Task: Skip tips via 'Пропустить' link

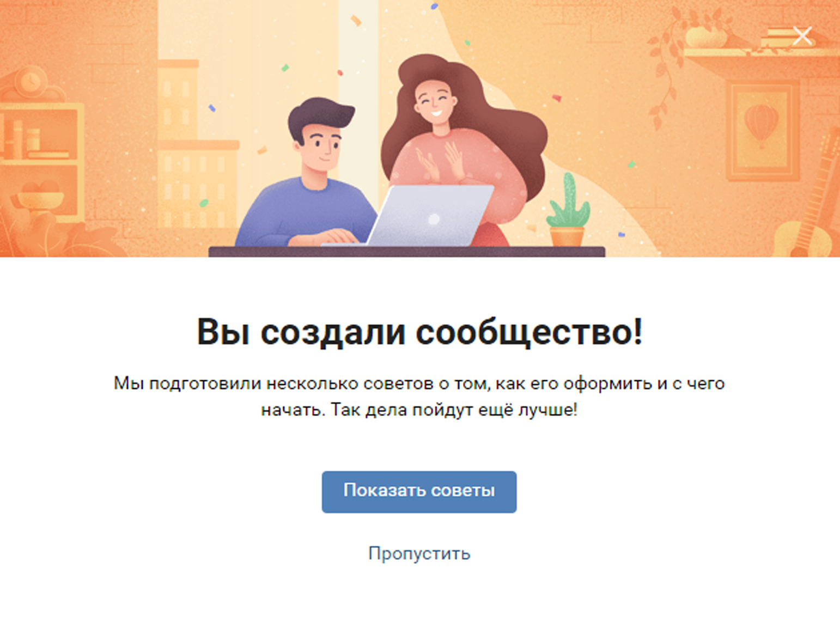Action: tap(419, 553)
